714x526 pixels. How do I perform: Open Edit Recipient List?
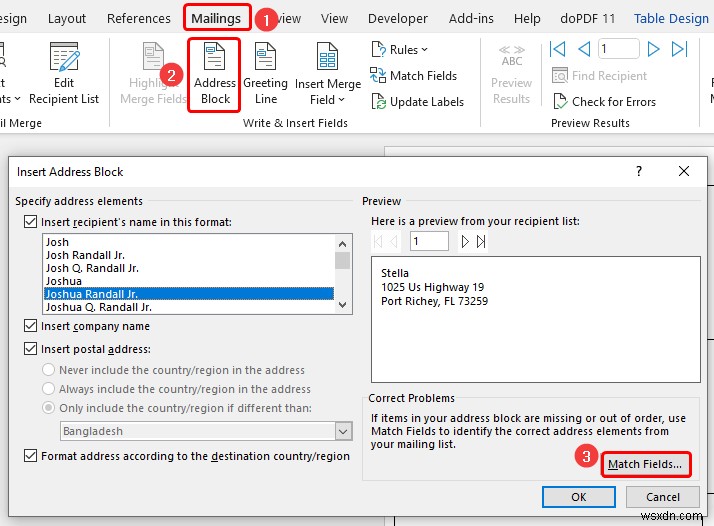pyautogui.click(x=64, y=75)
